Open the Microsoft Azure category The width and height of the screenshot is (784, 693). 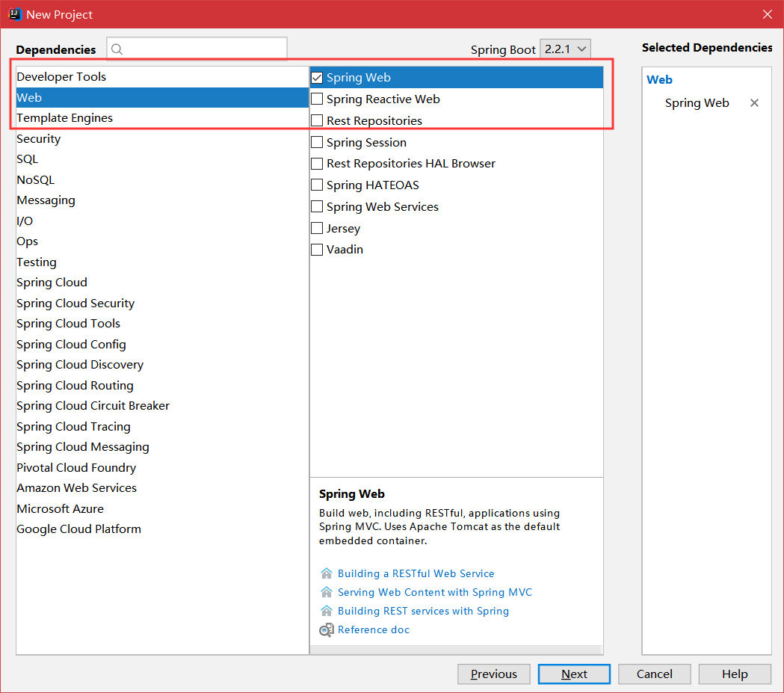pyautogui.click(x=162, y=508)
